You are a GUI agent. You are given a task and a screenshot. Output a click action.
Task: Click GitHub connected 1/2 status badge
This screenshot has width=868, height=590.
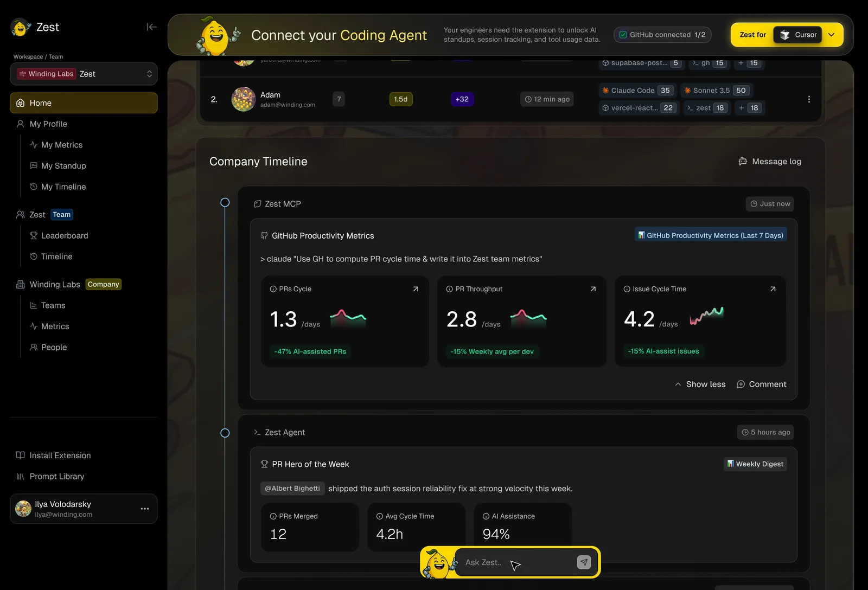pyautogui.click(x=662, y=35)
